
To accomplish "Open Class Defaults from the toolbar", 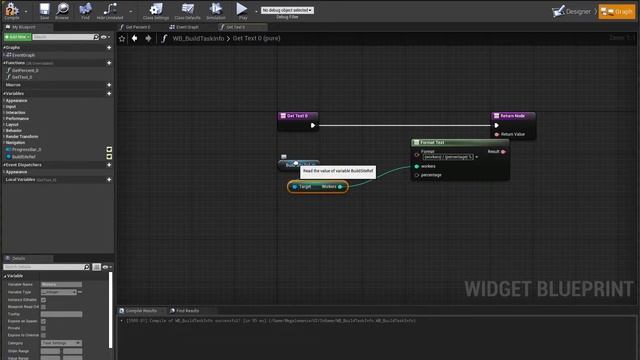I will tap(187, 11).
